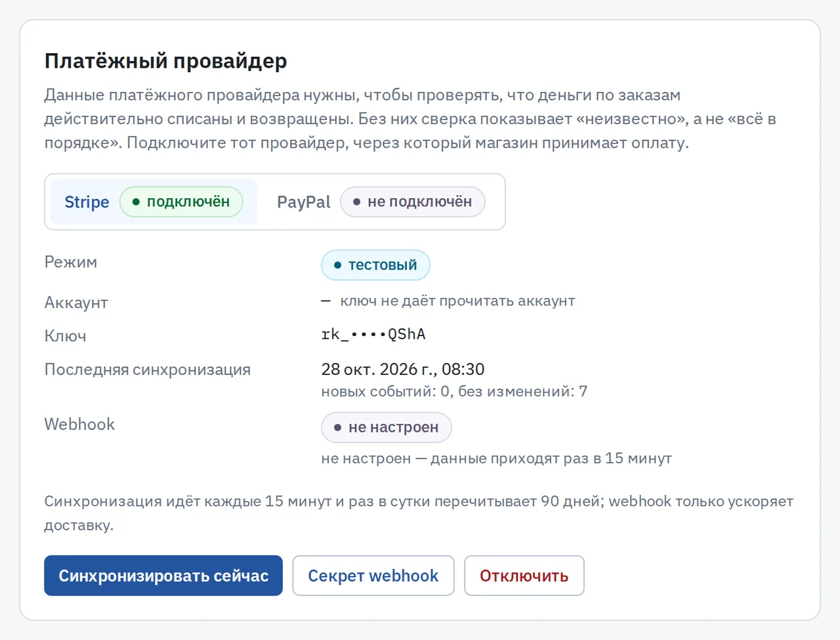The width and height of the screenshot is (840, 640).
Task: Click the text «ключ не даёт прочитать аккаунт»
Action: pos(457,301)
